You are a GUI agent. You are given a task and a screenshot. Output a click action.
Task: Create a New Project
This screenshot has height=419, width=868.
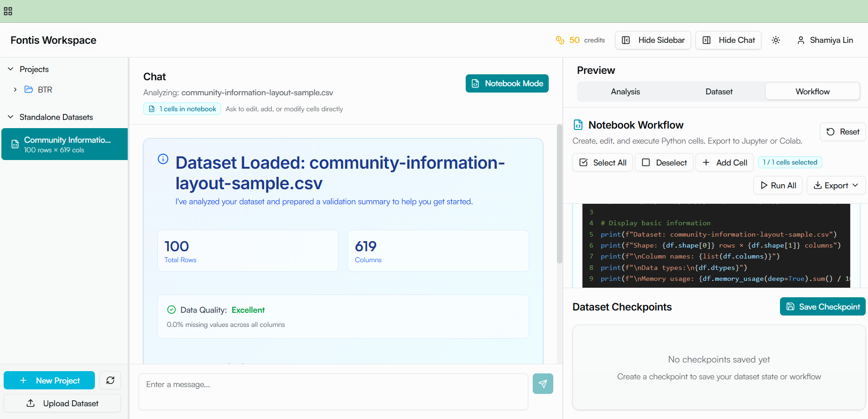pos(49,380)
